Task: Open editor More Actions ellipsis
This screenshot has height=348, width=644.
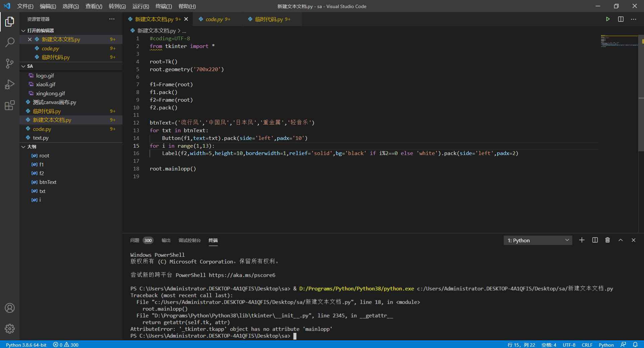Action: click(633, 19)
